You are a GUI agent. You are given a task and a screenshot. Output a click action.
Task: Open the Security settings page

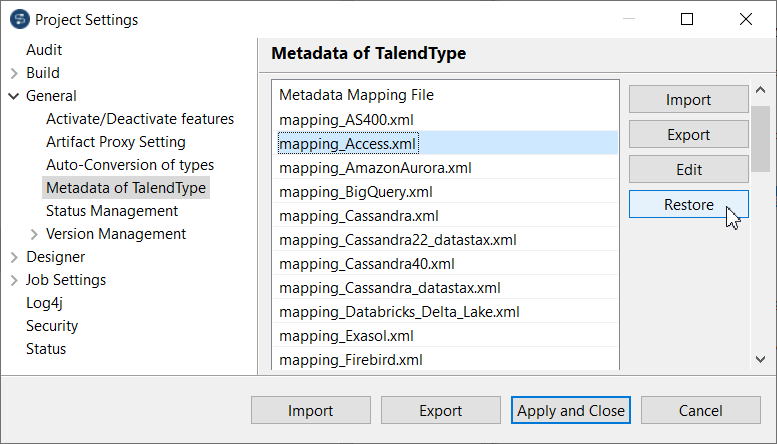coord(52,326)
